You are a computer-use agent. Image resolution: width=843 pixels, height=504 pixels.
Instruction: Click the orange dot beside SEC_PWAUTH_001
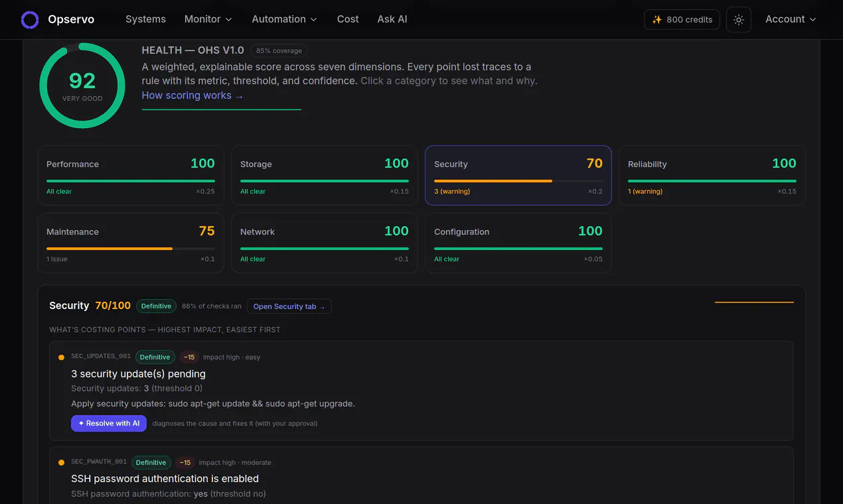click(x=61, y=463)
